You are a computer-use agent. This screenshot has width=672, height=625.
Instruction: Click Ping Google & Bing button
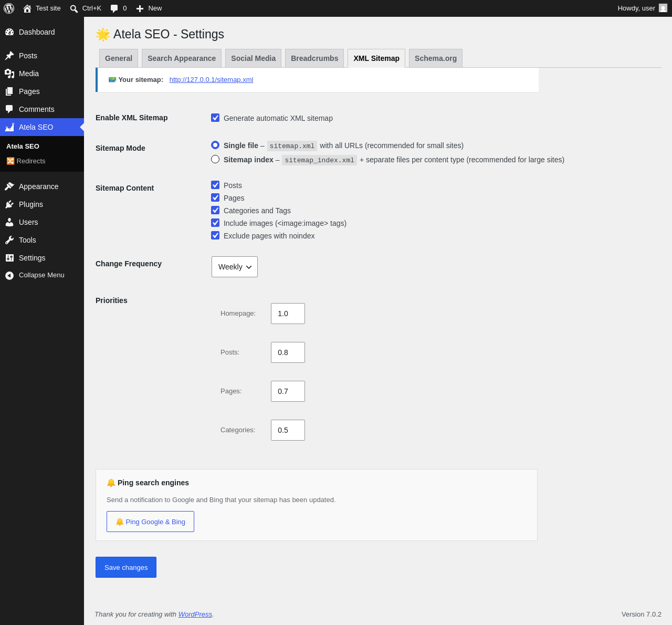click(150, 522)
